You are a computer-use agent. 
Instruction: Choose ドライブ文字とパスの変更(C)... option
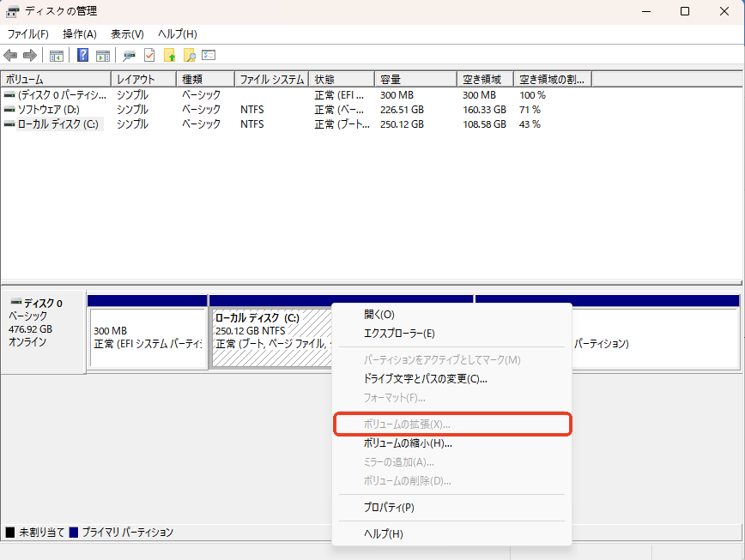(x=425, y=378)
